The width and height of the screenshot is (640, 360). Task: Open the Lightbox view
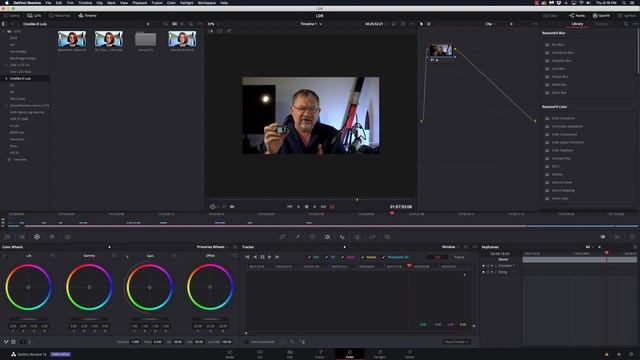[627, 16]
